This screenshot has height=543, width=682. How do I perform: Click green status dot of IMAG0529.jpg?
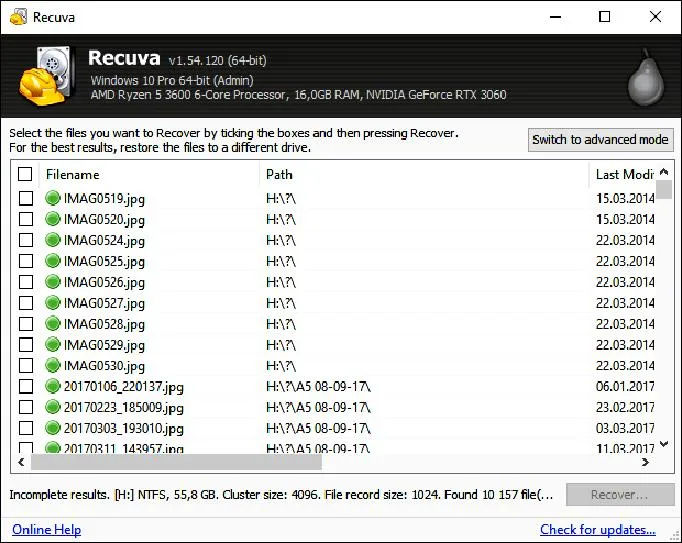click(53, 345)
